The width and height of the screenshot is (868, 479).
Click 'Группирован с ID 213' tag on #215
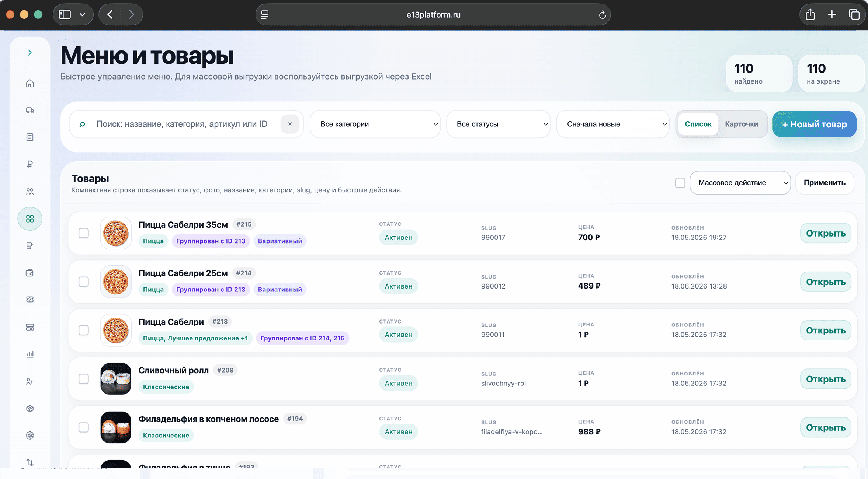(211, 241)
